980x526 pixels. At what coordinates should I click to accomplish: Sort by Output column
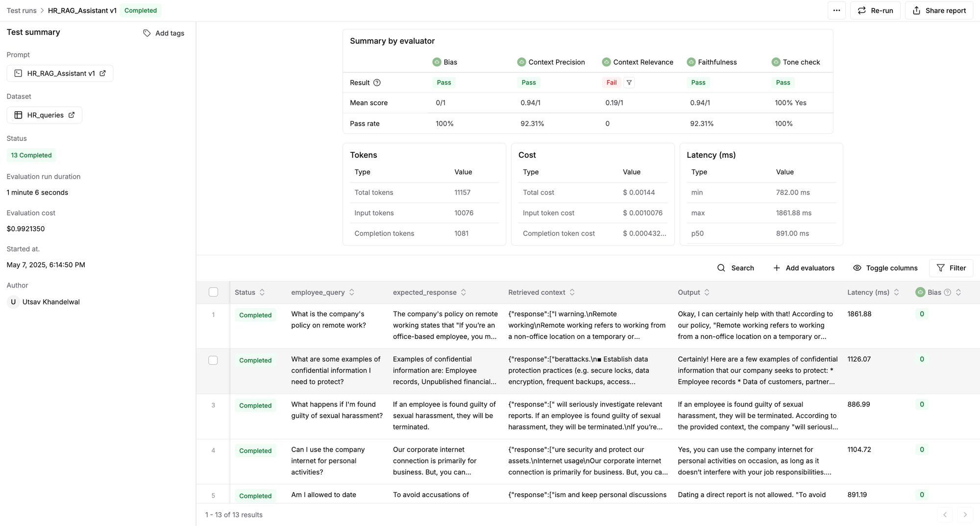(707, 292)
